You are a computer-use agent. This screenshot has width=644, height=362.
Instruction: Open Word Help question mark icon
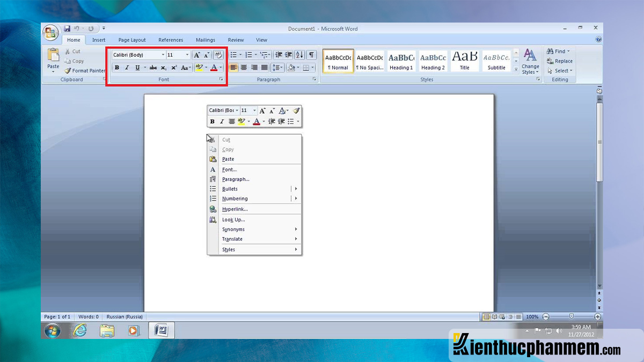(x=598, y=40)
